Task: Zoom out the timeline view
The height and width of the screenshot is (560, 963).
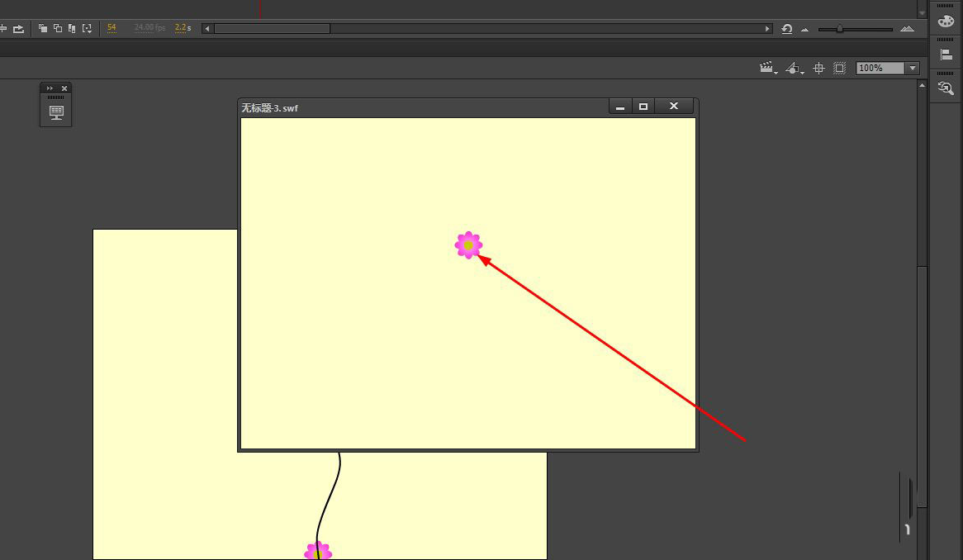Action: coord(804,30)
